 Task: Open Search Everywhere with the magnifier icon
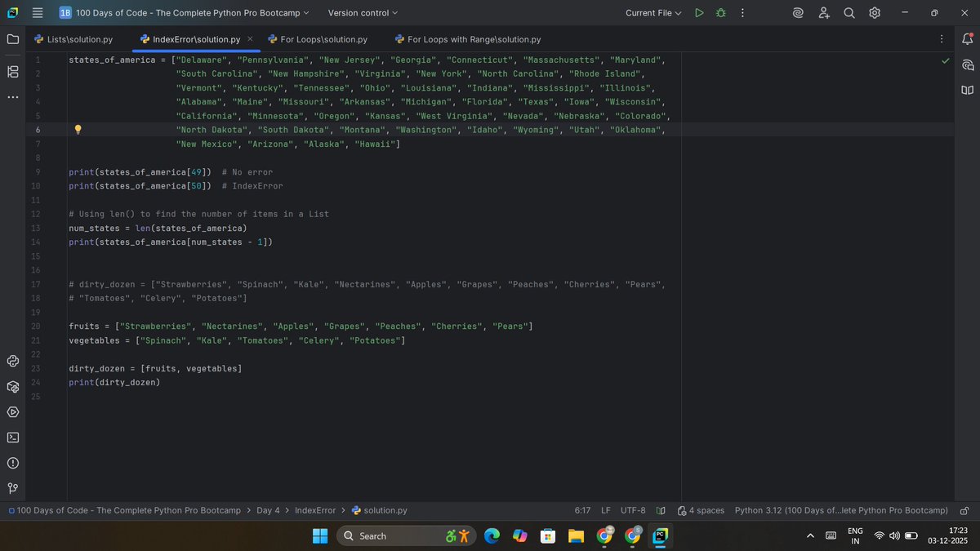[849, 13]
